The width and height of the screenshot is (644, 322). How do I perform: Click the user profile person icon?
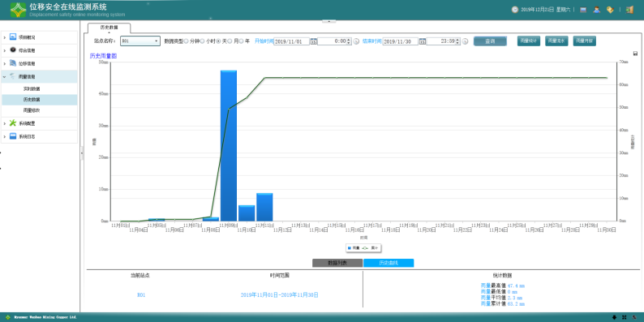596,10
